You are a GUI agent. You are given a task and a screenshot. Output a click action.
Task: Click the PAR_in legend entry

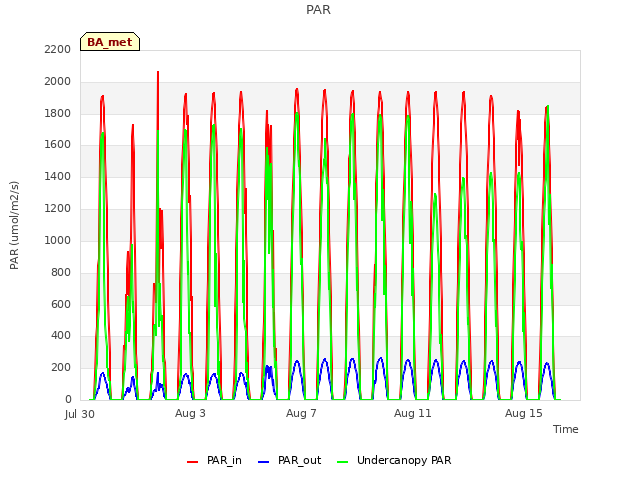click(x=214, y=460)
